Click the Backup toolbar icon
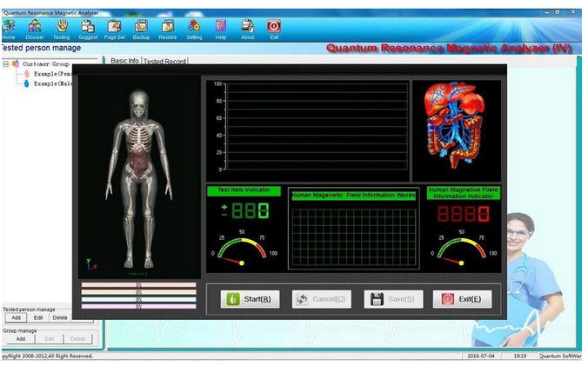 [x=141, y=30]
